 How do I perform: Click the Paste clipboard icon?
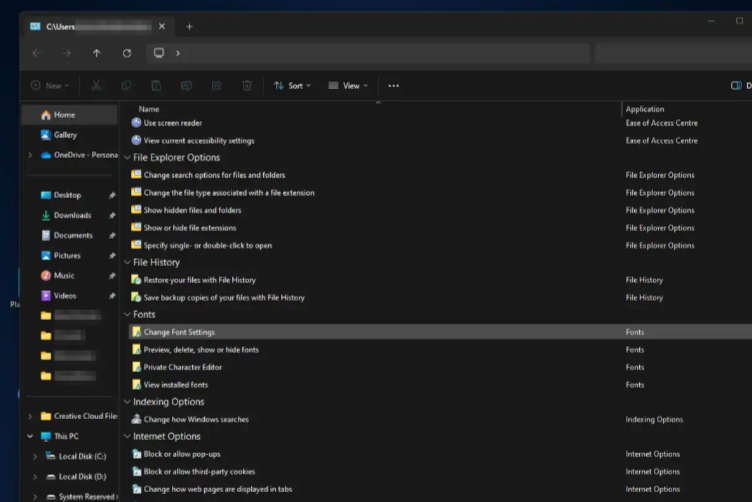156,86
